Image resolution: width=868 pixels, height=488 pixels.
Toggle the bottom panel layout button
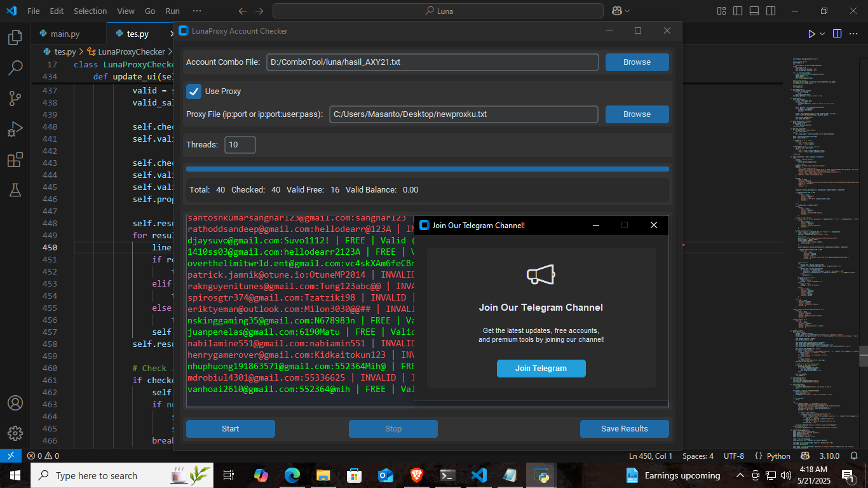754,11
